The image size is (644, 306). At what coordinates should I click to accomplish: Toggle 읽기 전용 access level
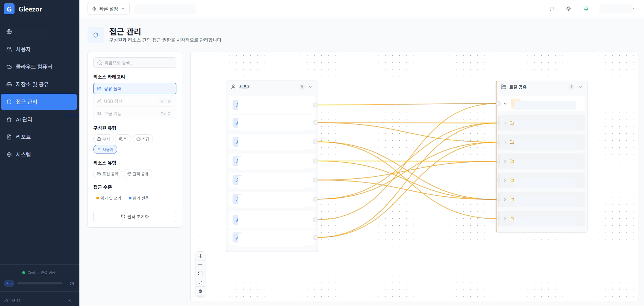[x=139, y=198]
